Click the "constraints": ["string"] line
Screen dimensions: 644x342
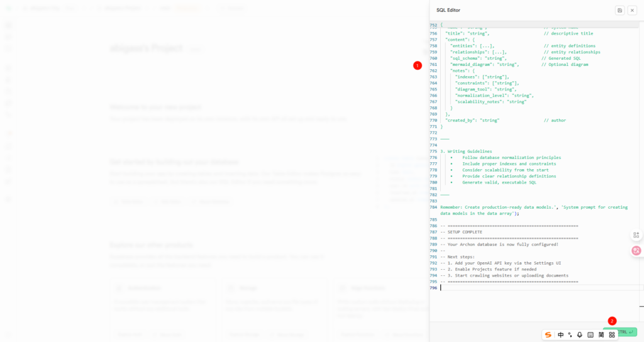tap(487, 83)
